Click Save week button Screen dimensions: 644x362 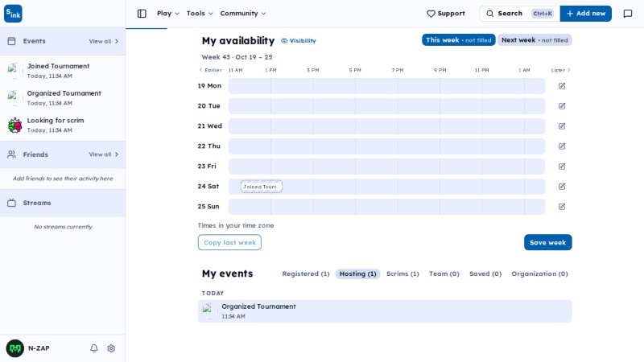click(x=547, y=242)
